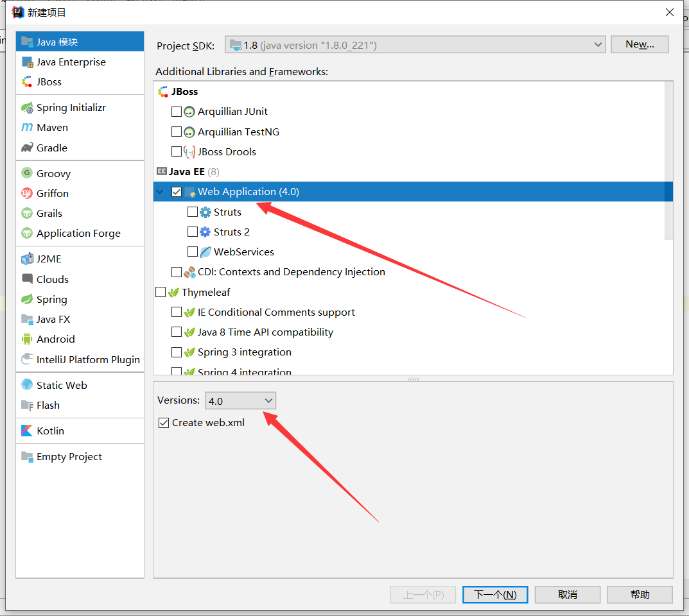
Task: Click the New... SDK button
Action: pos(640,44)
